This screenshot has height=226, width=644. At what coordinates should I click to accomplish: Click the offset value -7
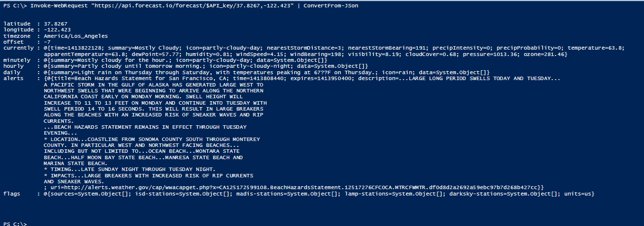point(47,42)
